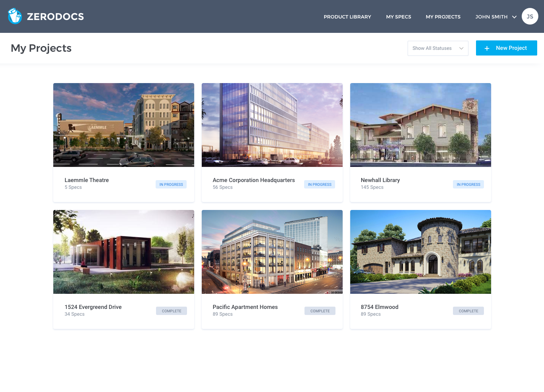Click '89 Specs' under 8754 Elmwood

point(371,314)
